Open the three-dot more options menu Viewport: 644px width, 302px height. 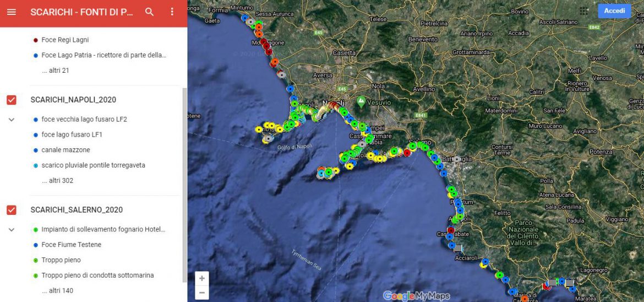click(172, 12)
